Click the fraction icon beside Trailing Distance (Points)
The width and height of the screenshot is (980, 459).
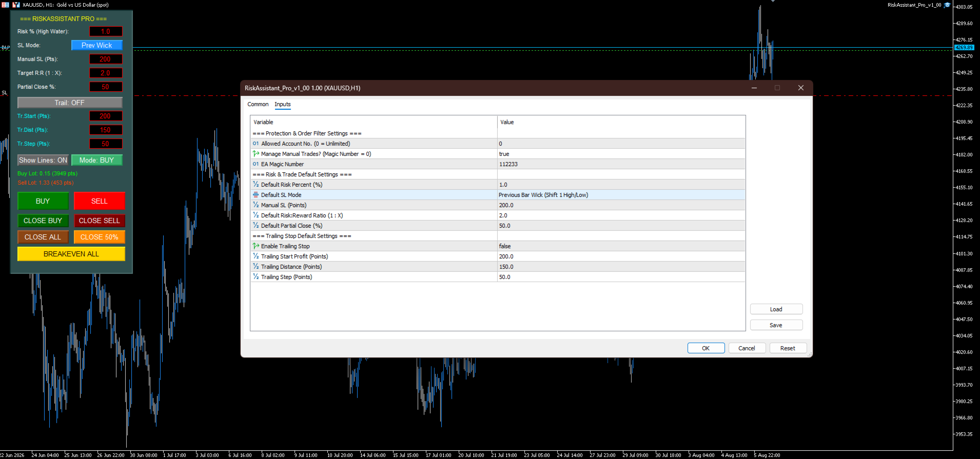coord(256,267)
